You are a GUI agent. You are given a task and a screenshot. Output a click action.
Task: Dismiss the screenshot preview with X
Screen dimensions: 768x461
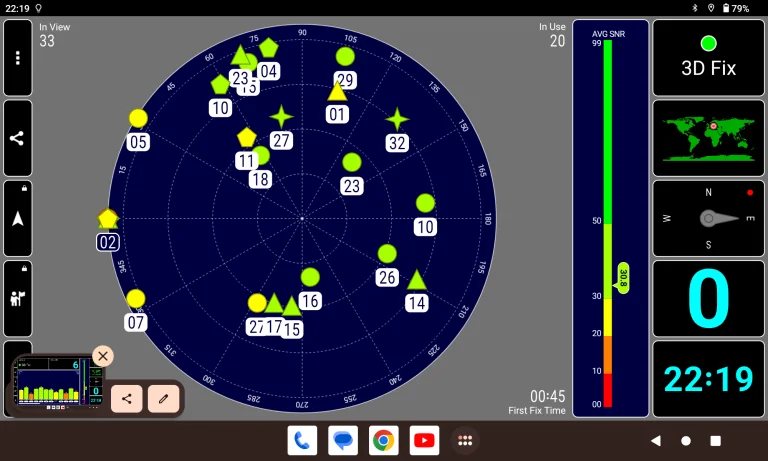click(x=103, y=356)
